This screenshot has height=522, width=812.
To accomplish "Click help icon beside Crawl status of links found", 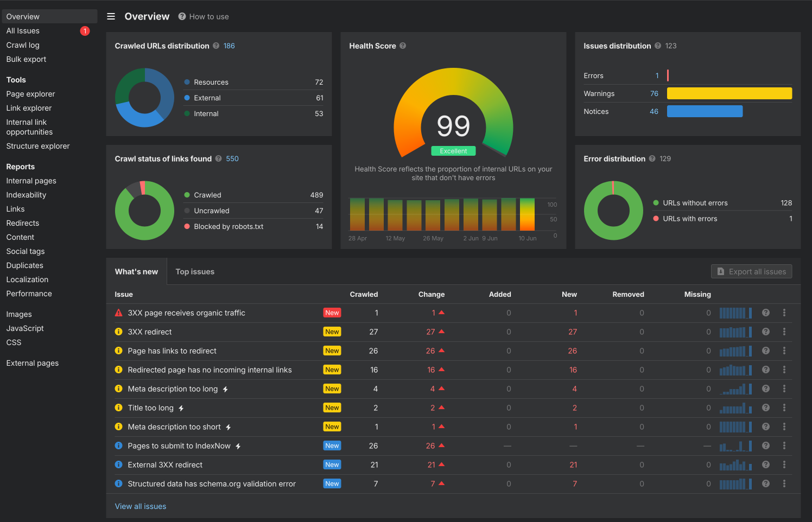I will pos(218,158).
